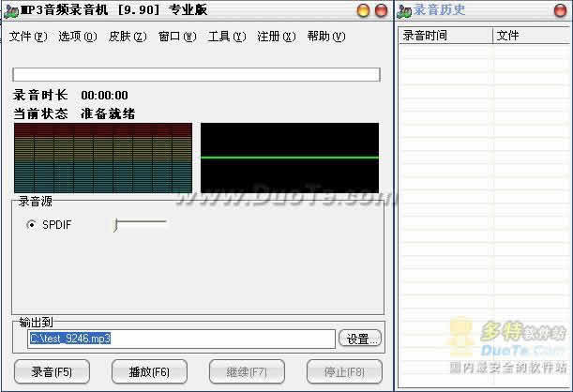Image resolution: width=573 pixels, height=392 pixels.
Task: Sort history by 录音时间 column
Action: click(x=445, y=36)
